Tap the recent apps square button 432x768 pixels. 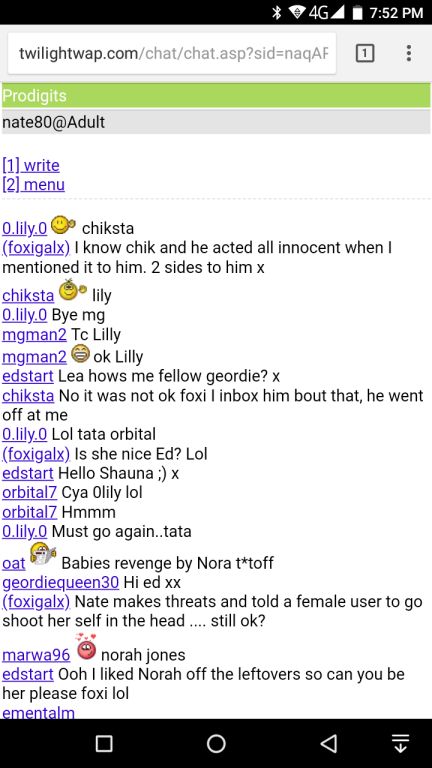(x=104, y=744)
